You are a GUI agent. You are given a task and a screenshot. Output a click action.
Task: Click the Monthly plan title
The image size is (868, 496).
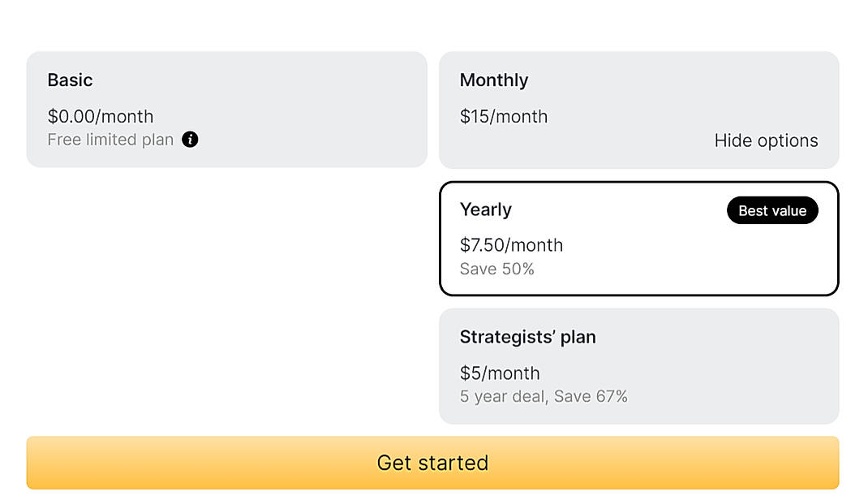pos(494,80)
